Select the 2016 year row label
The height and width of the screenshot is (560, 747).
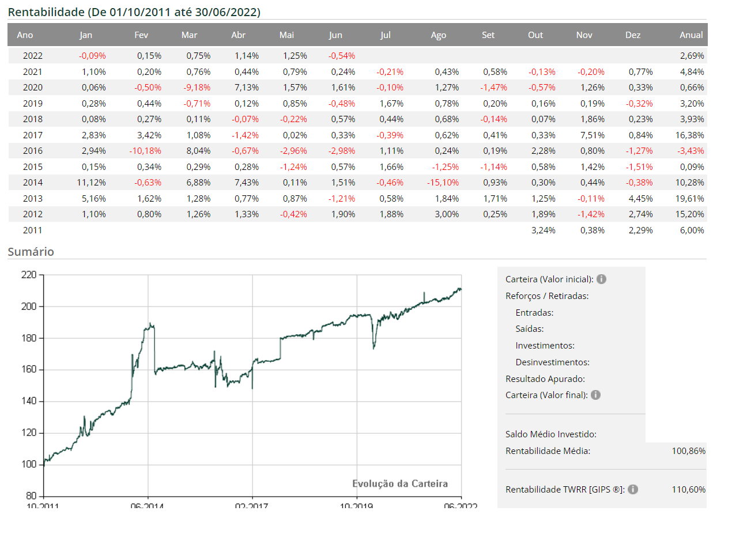click(33, 151)
